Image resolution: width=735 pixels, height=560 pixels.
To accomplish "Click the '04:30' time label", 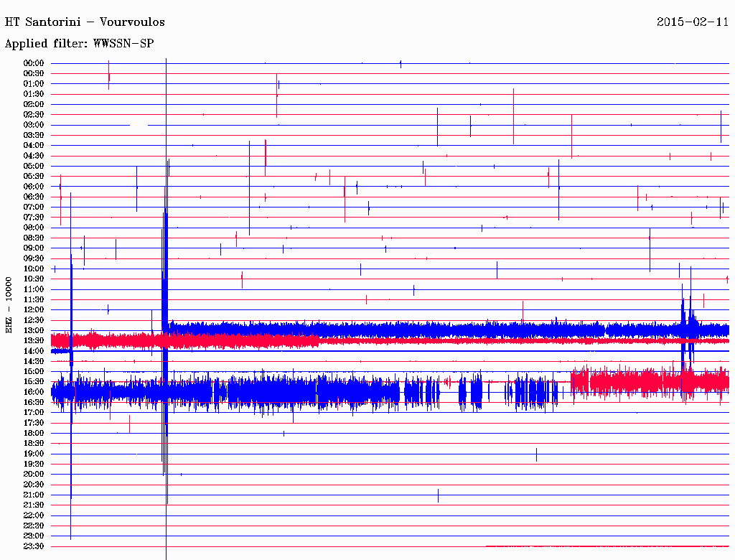I will [34, 156].
